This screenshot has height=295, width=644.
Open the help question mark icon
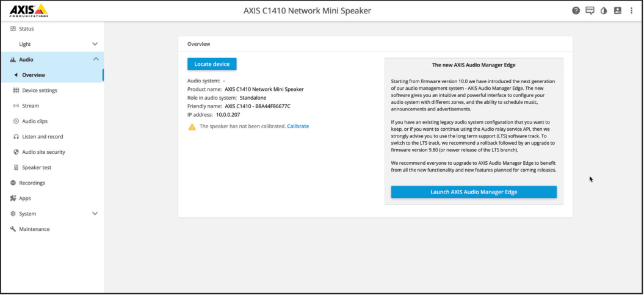pyautogui.click(x=576, y=10)
